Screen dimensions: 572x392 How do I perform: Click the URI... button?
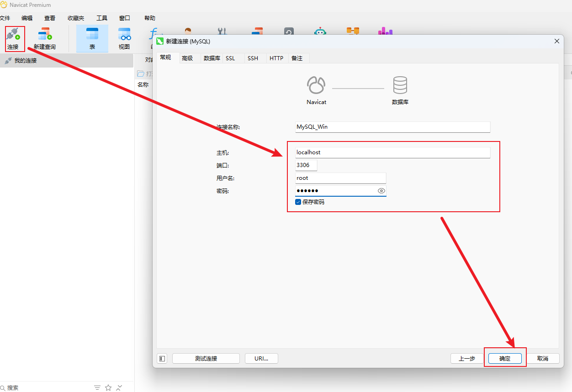261,359
